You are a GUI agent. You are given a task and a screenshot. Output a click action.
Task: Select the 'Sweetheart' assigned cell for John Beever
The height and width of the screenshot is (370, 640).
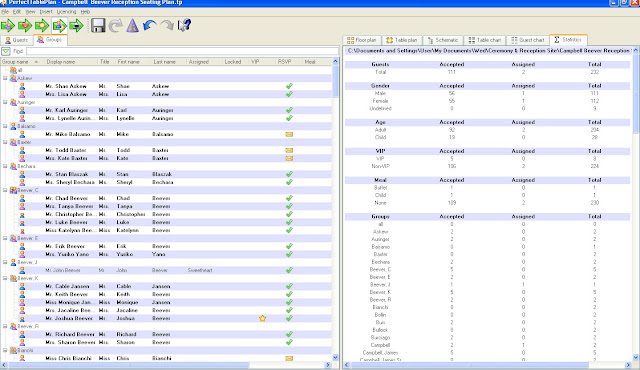pyautogui.click(x=200, y=270)
